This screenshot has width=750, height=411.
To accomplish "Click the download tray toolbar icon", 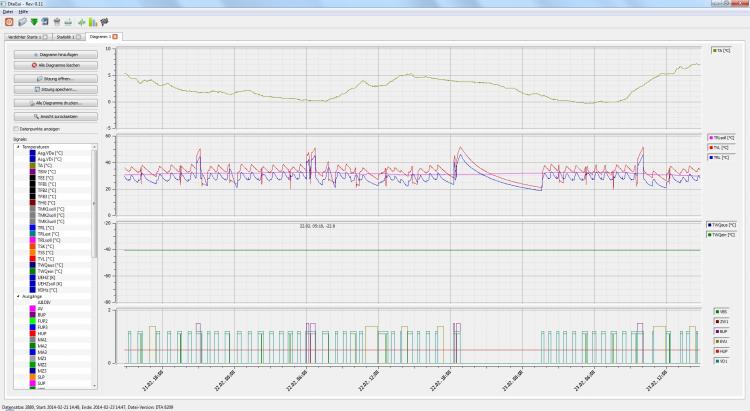I will pyautogui.click(x=68, y=22).
